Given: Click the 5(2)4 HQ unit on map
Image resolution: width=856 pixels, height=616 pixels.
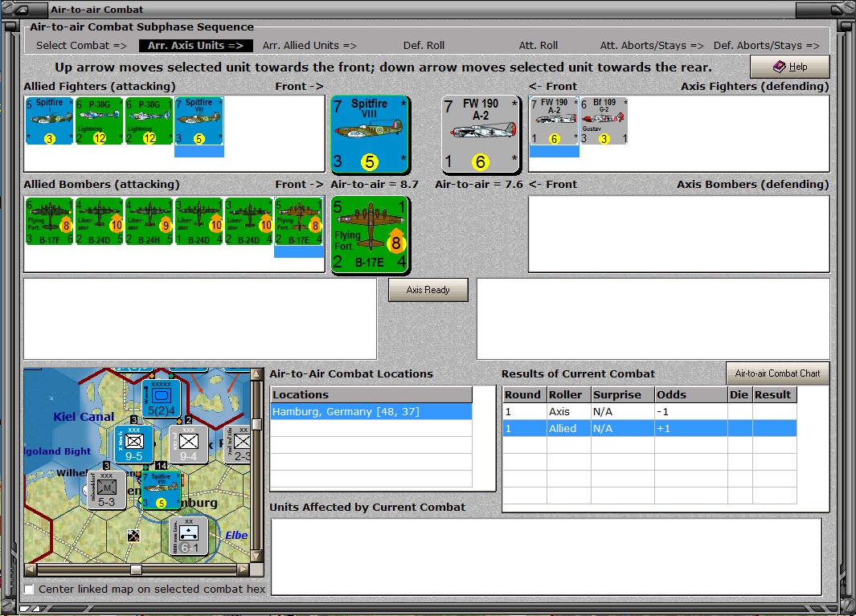Looking at the screenshot, I should [x=161, y=398].
